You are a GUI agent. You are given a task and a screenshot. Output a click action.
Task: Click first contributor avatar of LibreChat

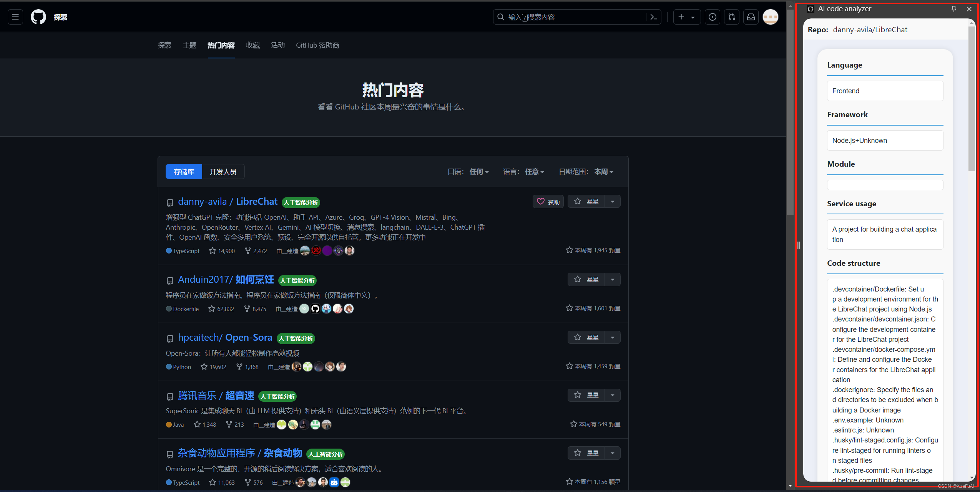pyautogui.click(x=305, y=251)
